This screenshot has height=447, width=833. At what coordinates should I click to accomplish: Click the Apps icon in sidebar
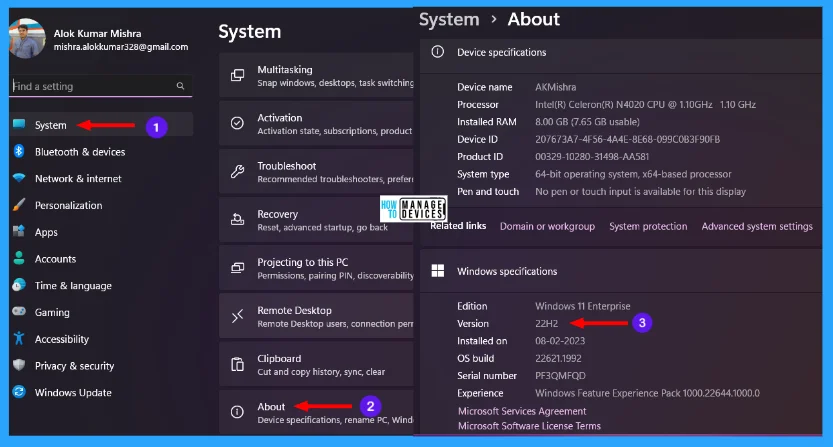click(x=19, y=231)
